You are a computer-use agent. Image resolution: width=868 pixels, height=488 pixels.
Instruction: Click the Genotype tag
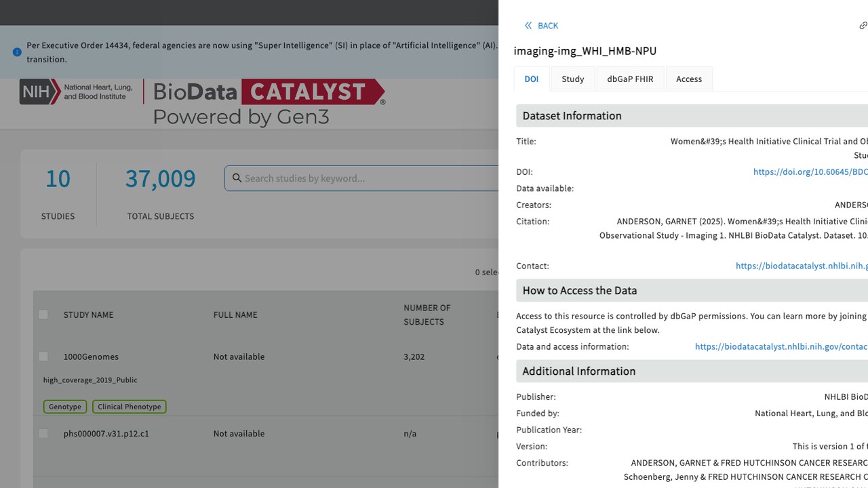65,407
